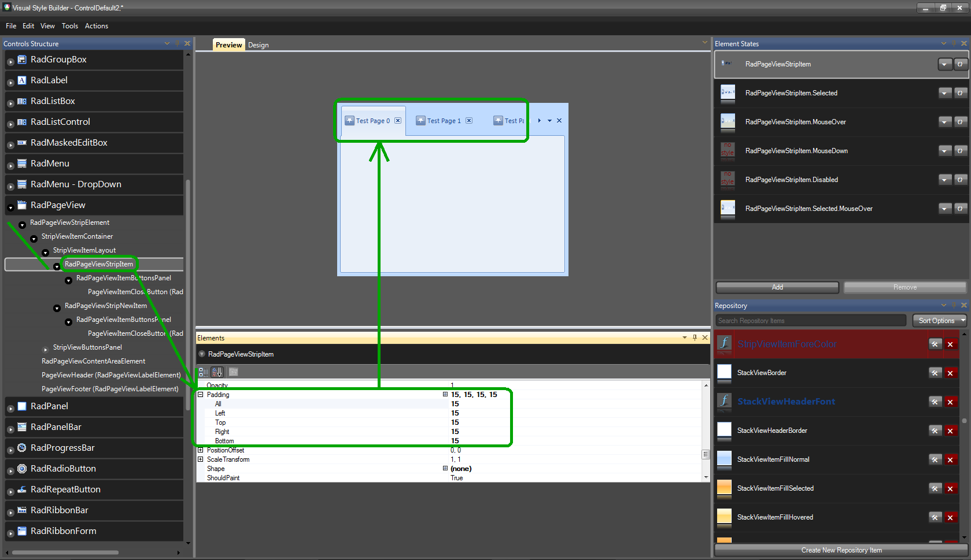Select the RadPageViewStripItem.Selected state thumbnail
Screen dimensions: 971x560
click(728, 93)
